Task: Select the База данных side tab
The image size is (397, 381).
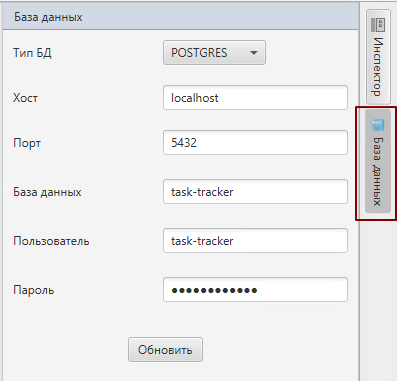Action: [378, 162]
